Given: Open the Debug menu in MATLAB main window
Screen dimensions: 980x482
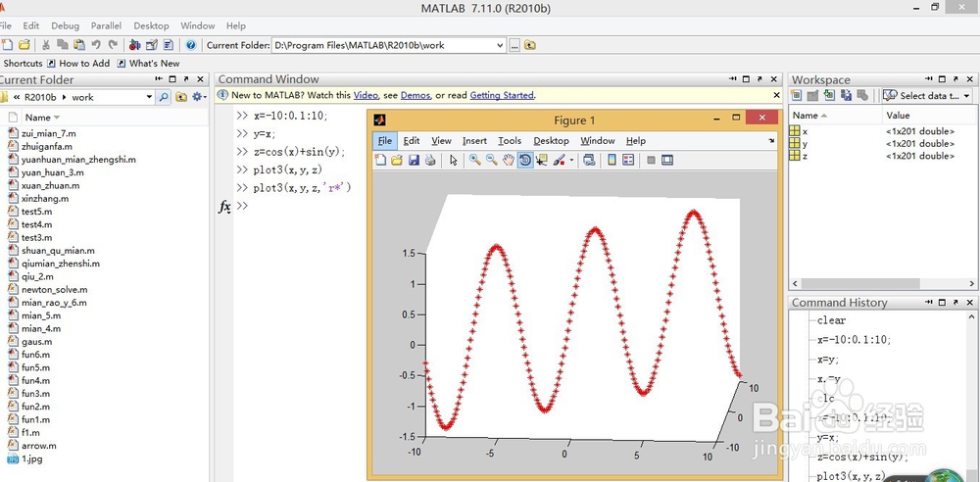Looking at the screenshot, I should pos(65,25).
